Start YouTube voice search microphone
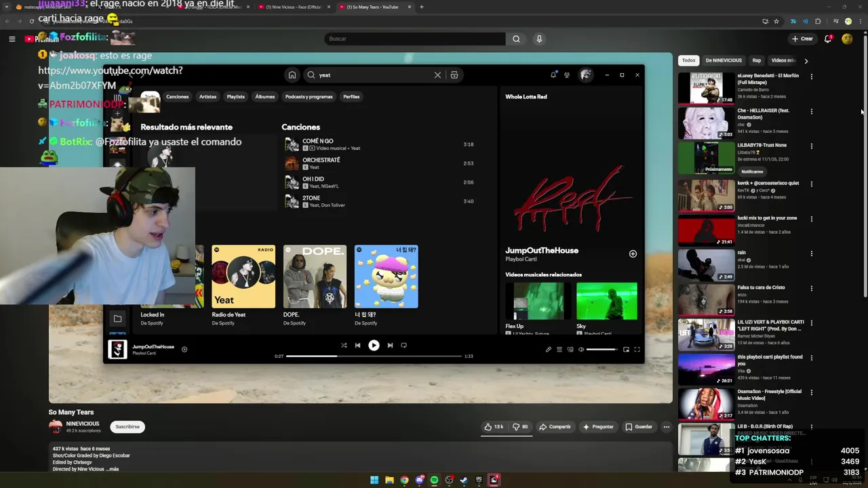 tap(539, 39)
